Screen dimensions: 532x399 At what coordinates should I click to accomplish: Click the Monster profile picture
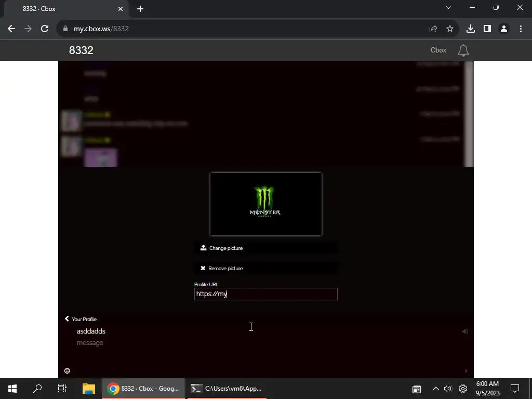(x=266, y=204)
